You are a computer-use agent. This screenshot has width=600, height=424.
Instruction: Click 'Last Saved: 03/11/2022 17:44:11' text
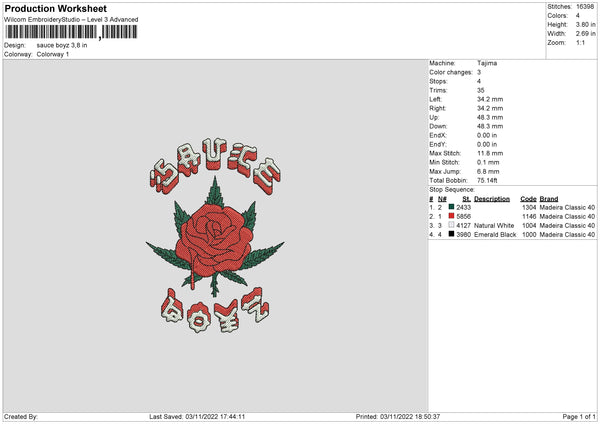click(x=197, y=417)
